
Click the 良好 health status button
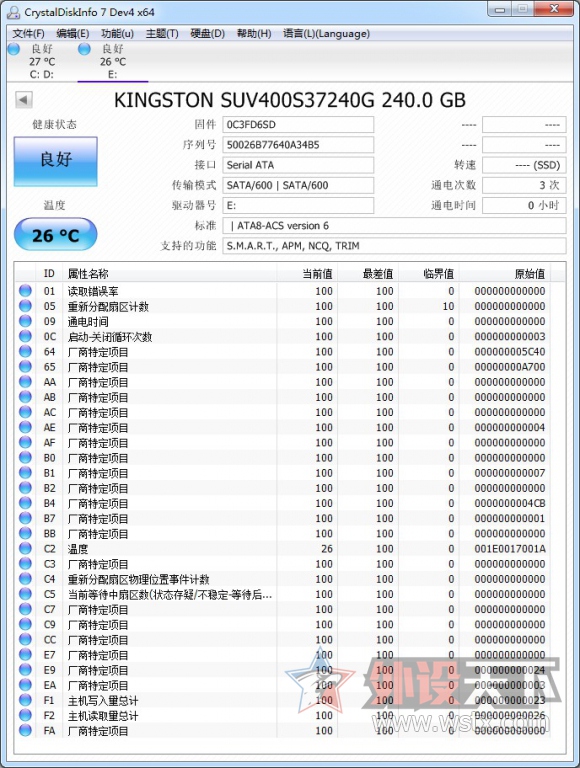pyautogui.click(x=56, y=161)
